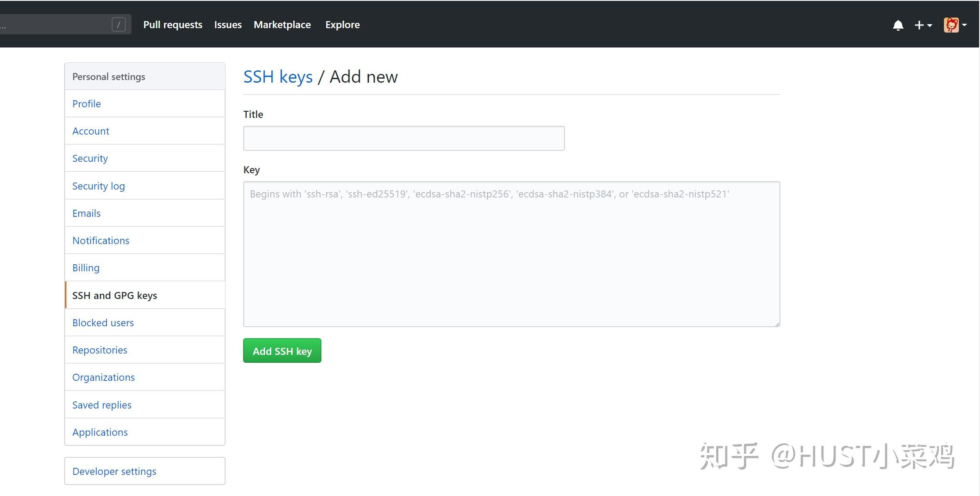The height and width of the screenshot is (496, 980).
Task: Go to Security log settings
Action: pos(98,186)
